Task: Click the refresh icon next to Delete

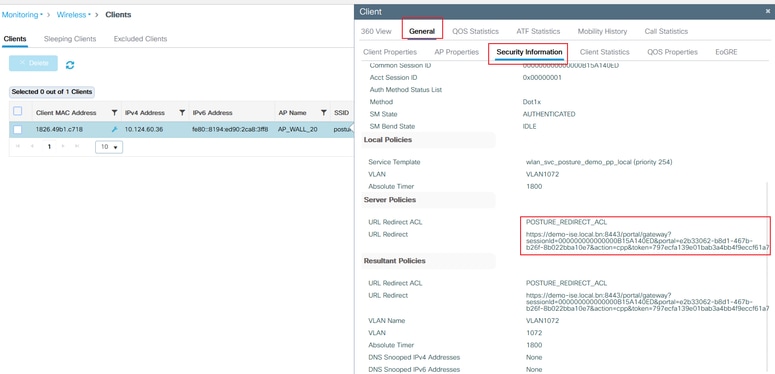Action: point(70,65)
